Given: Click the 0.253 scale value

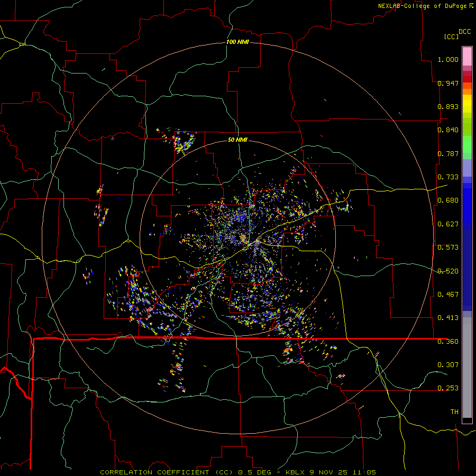Looking at the screenshot, I should 448,388.
